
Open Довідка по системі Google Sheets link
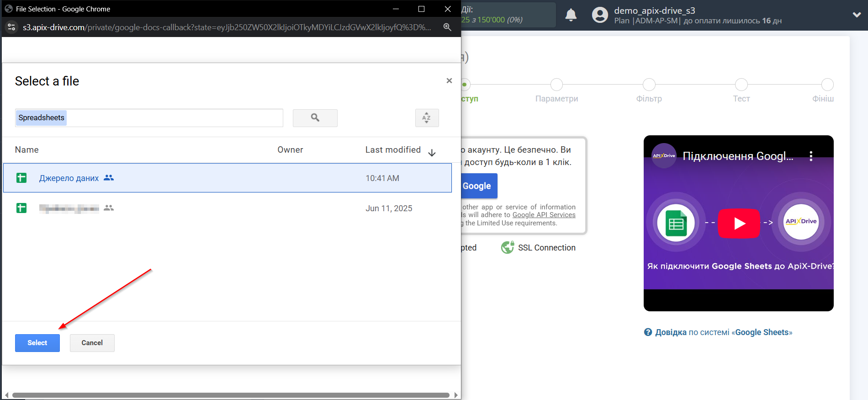pos(724,332)
